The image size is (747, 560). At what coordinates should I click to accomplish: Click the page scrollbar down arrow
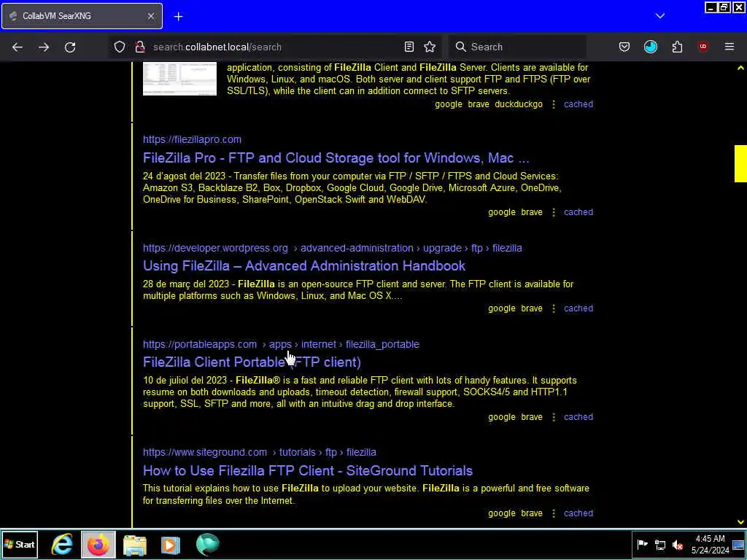(740, 522)
